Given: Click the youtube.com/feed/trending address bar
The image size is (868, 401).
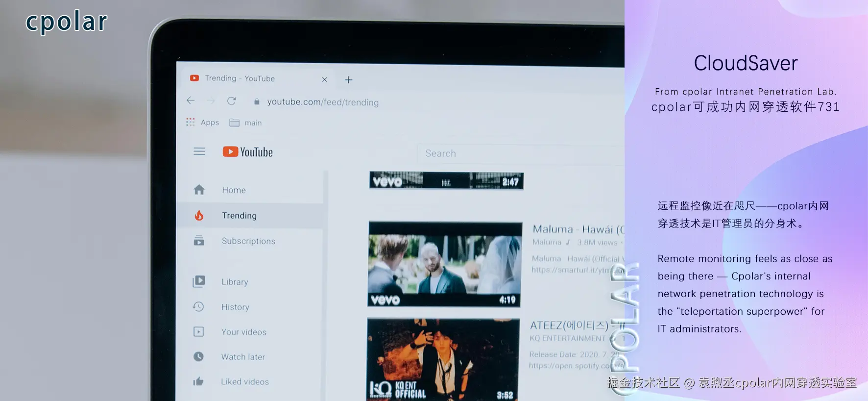Looking at the screenshot, I should (x=323, y=102).
